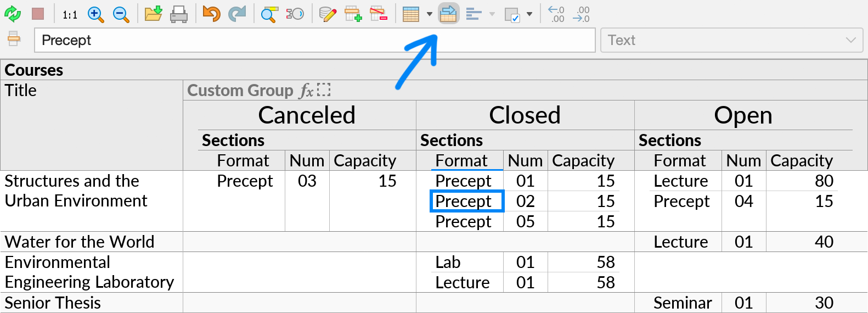Click the checkbox options square icon
Screen dimensions: 868x313
point(512,15)
